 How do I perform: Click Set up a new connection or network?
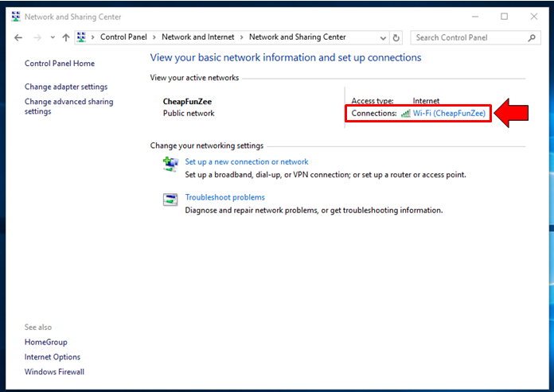click(247, 162)
